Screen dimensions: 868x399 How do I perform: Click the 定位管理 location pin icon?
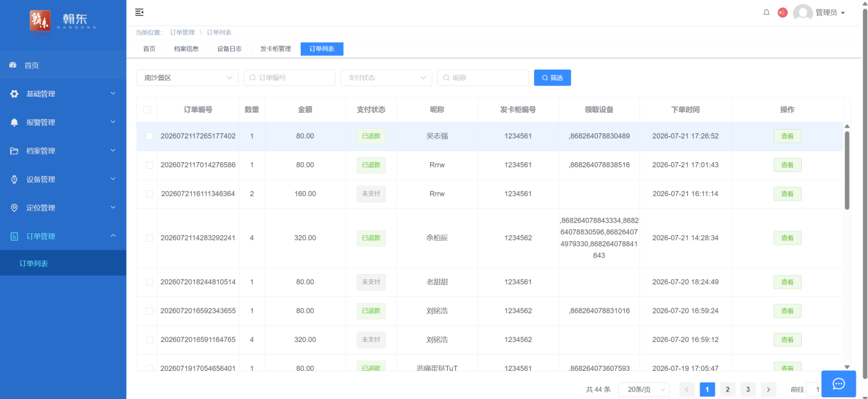point(14,207)
